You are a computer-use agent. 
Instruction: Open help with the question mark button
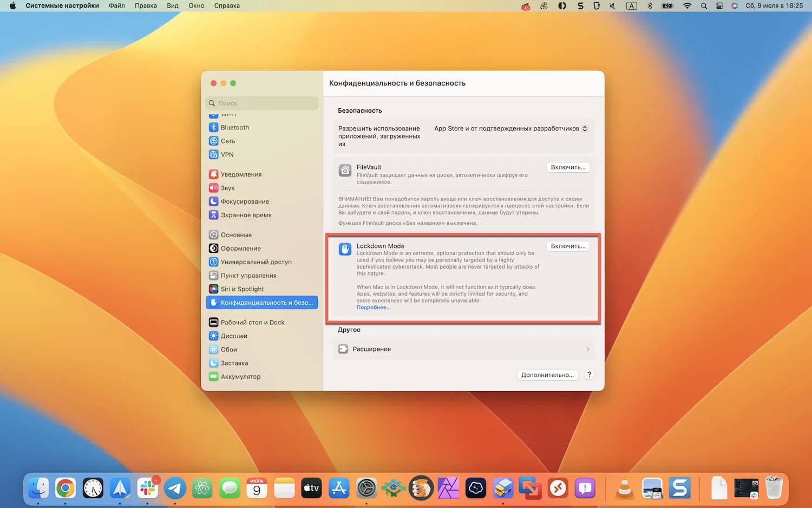click(589, 375)
